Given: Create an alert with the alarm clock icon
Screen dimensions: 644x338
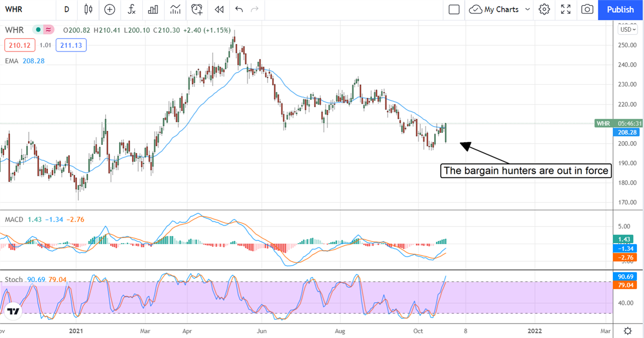Looking at the screenshot, I should 197,9.
